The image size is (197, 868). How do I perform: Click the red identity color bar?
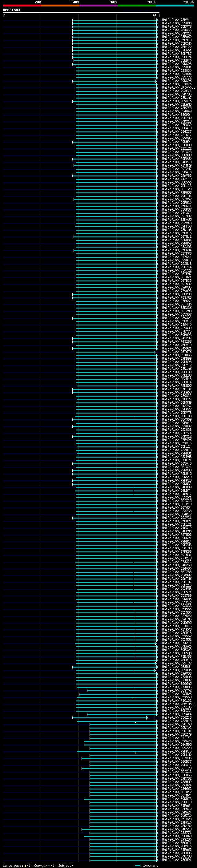[x=22, y=6]
